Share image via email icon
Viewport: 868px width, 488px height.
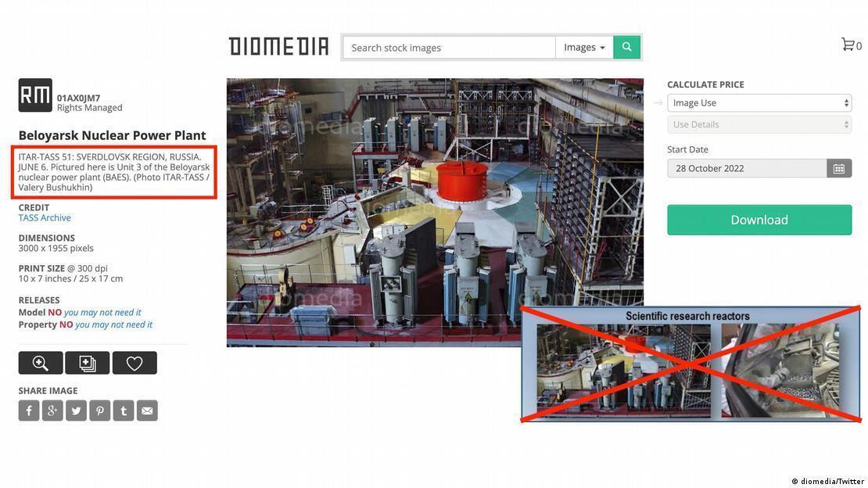point(147,411)
